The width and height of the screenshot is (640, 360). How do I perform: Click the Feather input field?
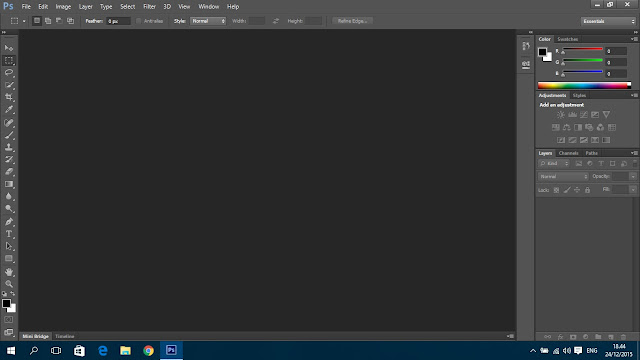[118, 21]
